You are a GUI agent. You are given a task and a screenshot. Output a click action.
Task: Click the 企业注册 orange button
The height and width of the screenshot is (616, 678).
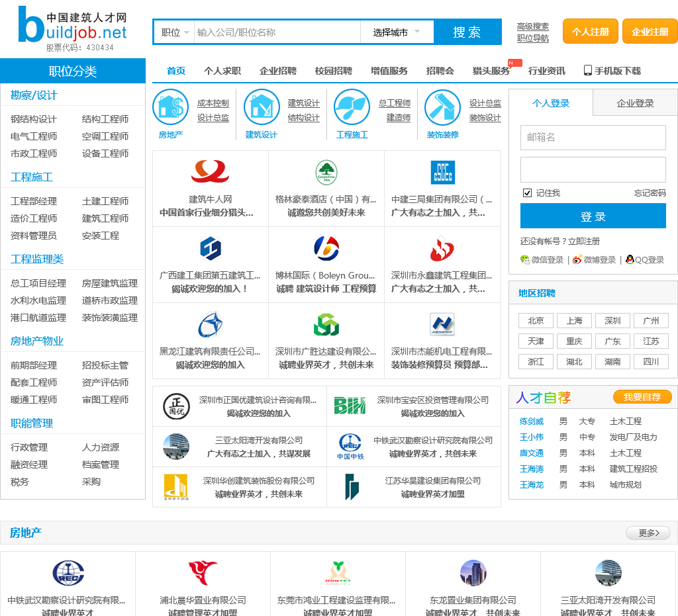[x=650, y=32]
